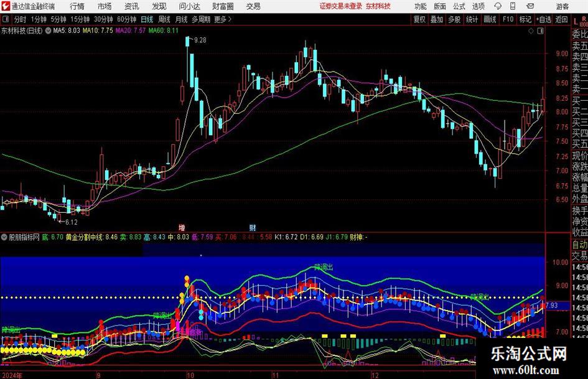Screen dimensions: 588x379
Task: Open the mail envelope icon
Action: pyautogui.click(x=530, y=6)
